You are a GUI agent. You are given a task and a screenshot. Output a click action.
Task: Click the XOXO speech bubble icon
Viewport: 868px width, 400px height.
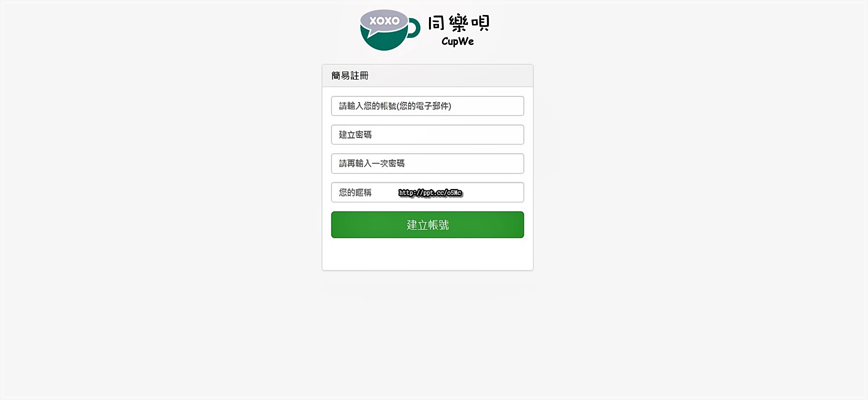(x=384, y=22)
